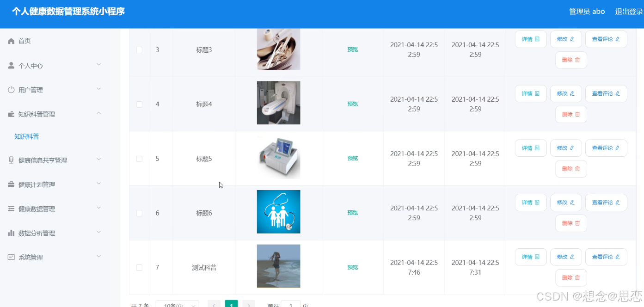
Task: Click the icon beside 健康信息共享管理
Action: point(12,160)
